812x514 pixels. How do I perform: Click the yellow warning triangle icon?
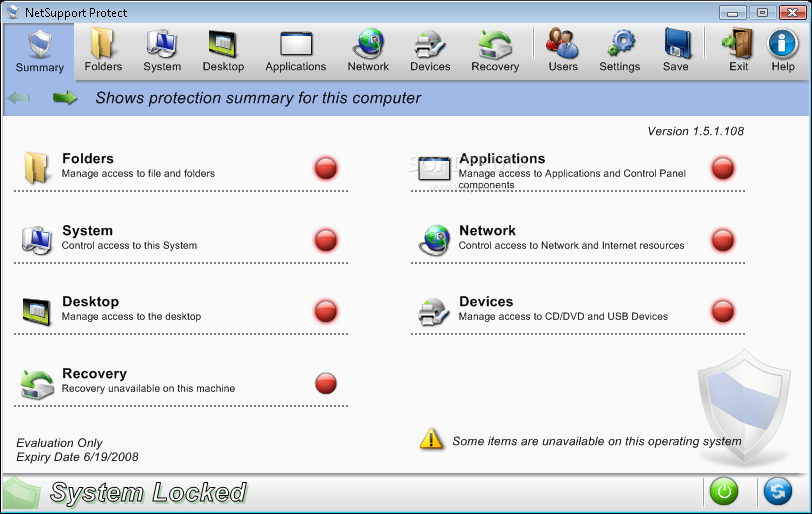tap(431, 439)
